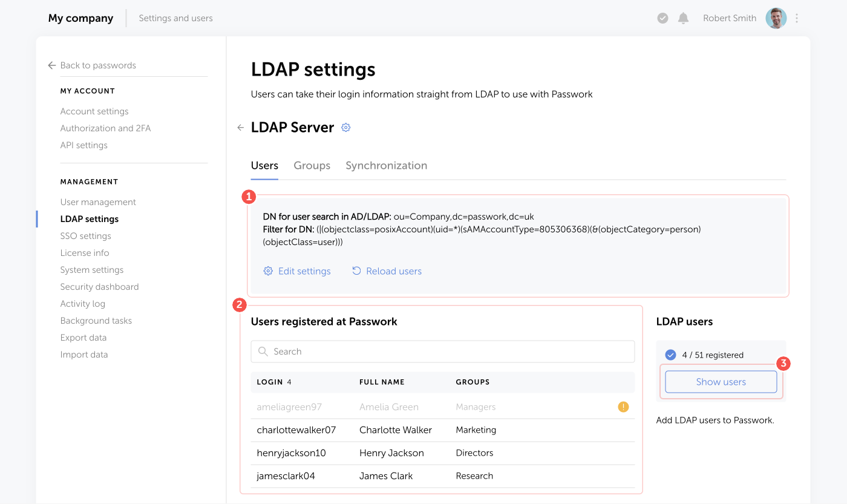The image size is (847, 504).
Task: Open SSO settings from the sidebar
Action: pyautogui.click(x=85, y=235)
